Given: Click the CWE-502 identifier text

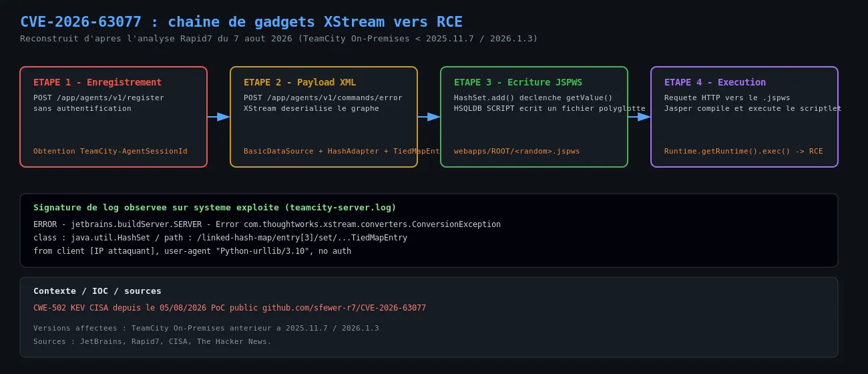Looking at the screenshot, I should (49, 308).
